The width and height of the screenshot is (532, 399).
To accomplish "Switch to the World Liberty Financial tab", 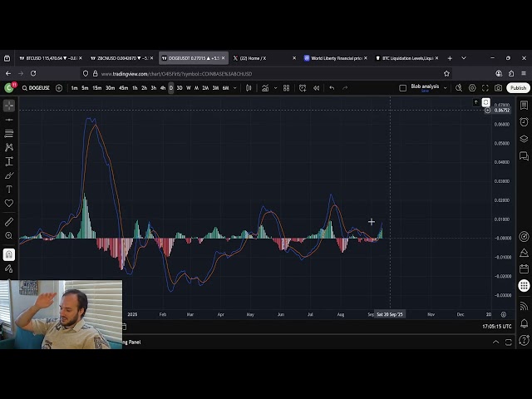I will tap(337, 58).
